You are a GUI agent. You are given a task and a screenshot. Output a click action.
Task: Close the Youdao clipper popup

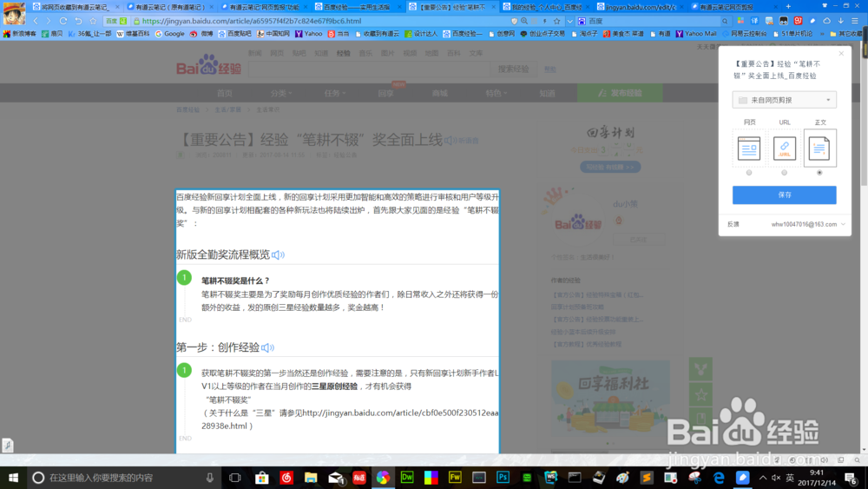(841, 53)
